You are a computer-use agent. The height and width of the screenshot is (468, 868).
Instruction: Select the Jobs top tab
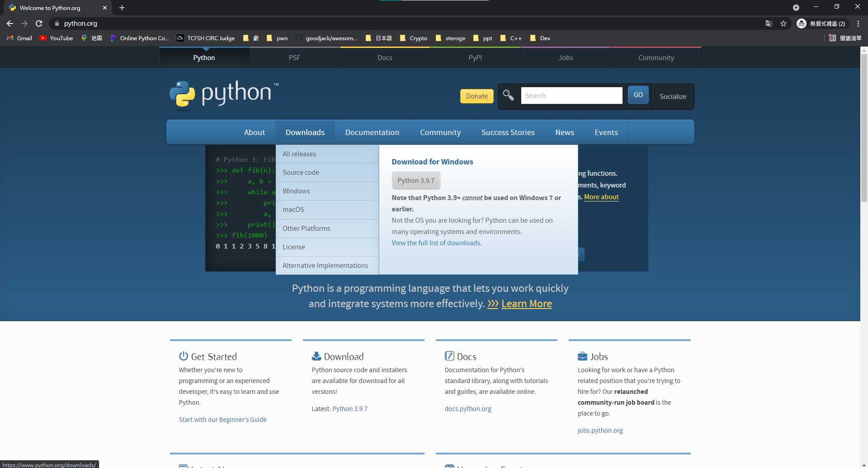pos(566,58)
